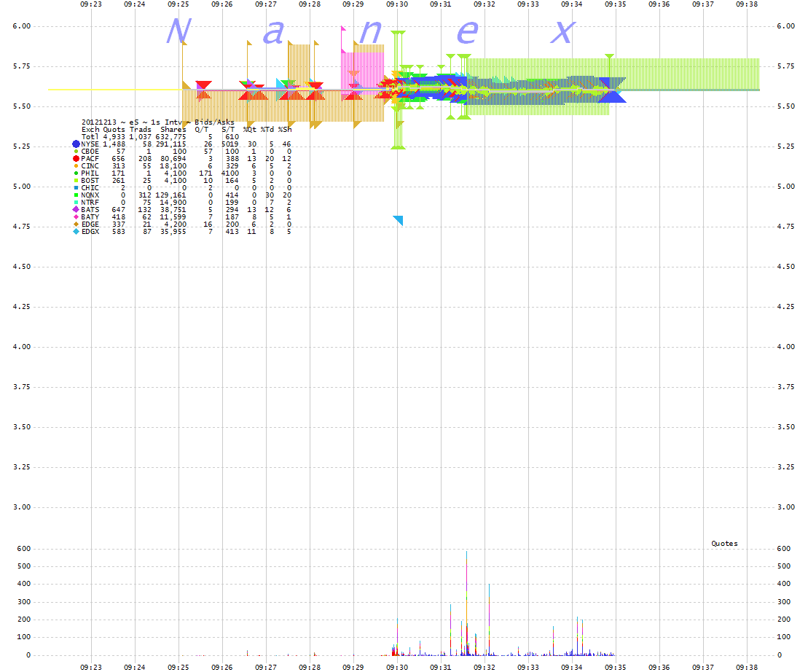
Task: Click the large blue triangle at 09:35
Action: pyautogui.click(x=613, y=96)
